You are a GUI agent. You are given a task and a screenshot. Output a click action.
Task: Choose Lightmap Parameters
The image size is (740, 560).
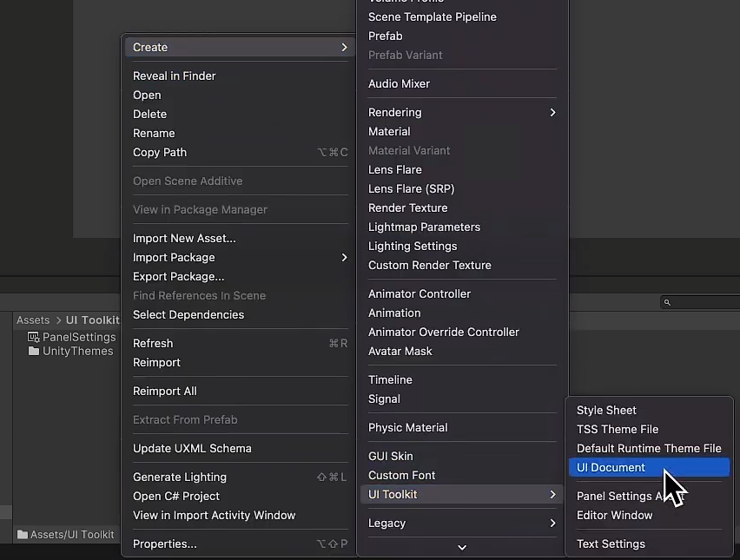click(462, 227)
